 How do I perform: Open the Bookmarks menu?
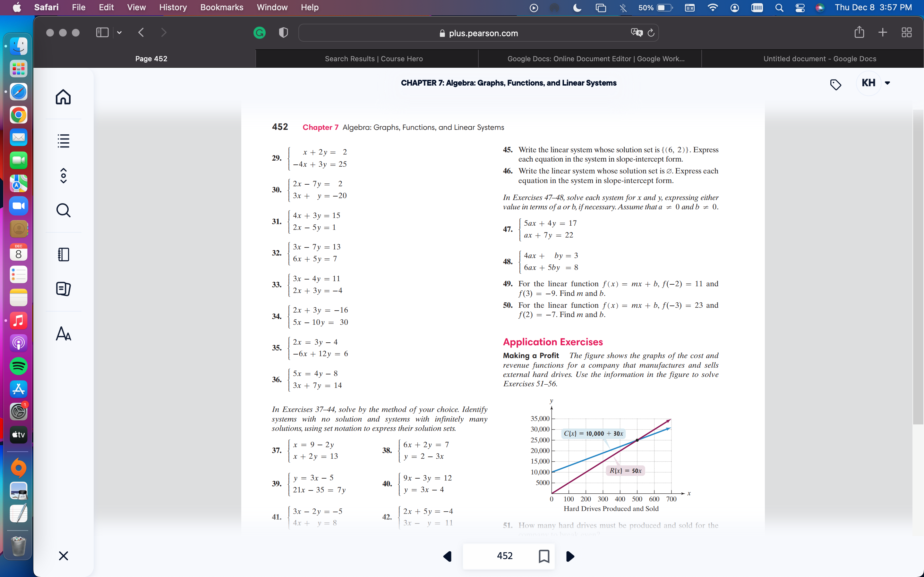tap(222, 7)
